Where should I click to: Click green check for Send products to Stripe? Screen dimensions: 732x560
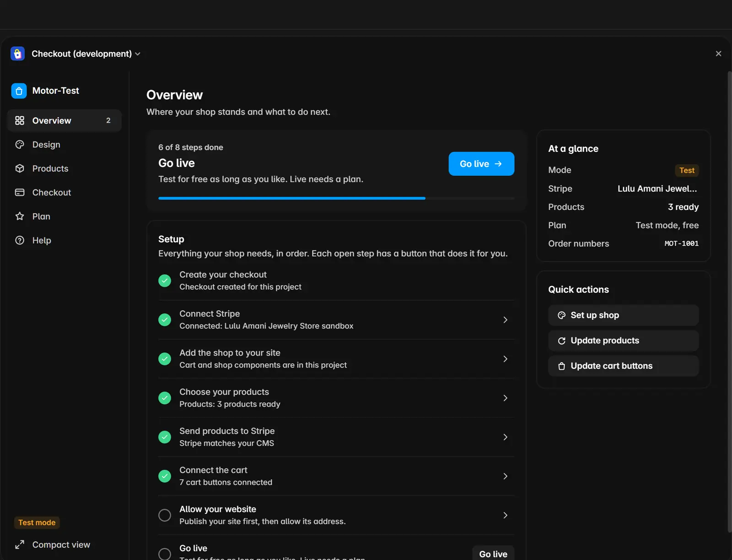point(165,437)
